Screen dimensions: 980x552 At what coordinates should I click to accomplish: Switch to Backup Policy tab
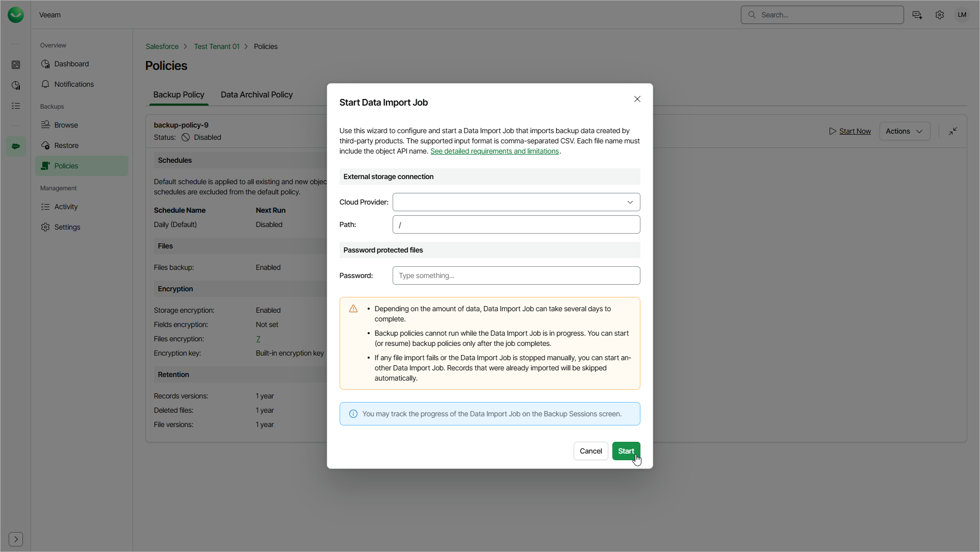click(x=179, y=95)
